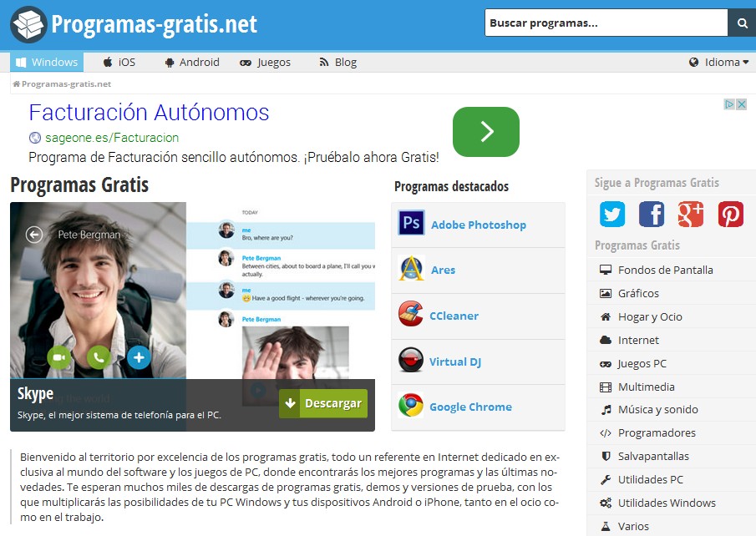Viewport: 756px width, 536px height.
Task: Click the green video call icon
Action: [58, 357]
